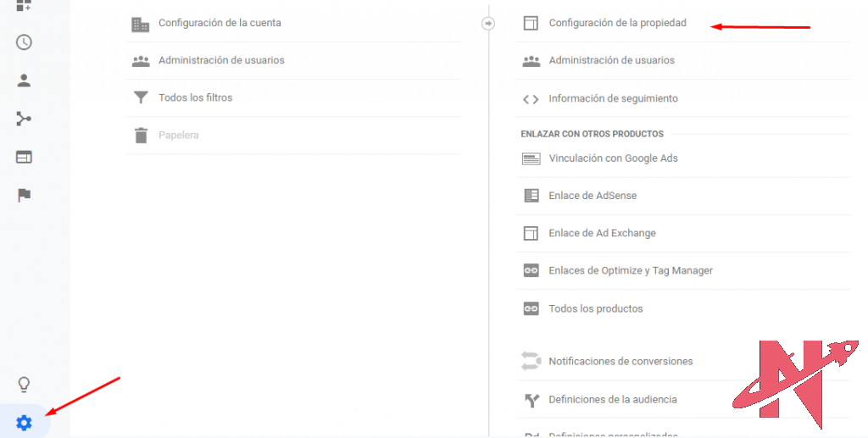The image size is (868, 438).
Task: Select Enlace de AdSense
Action: (593, 196)
